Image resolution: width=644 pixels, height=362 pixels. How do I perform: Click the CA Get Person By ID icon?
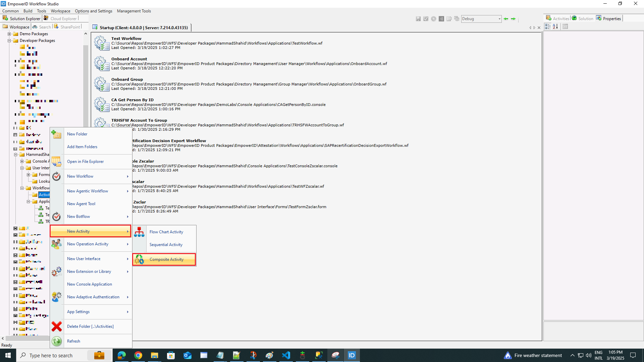pyautogui.click(x=102, y=105)
